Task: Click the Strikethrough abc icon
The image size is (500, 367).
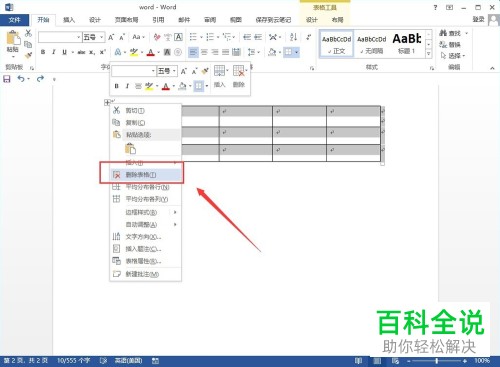Action: click(x=81, y=52)
